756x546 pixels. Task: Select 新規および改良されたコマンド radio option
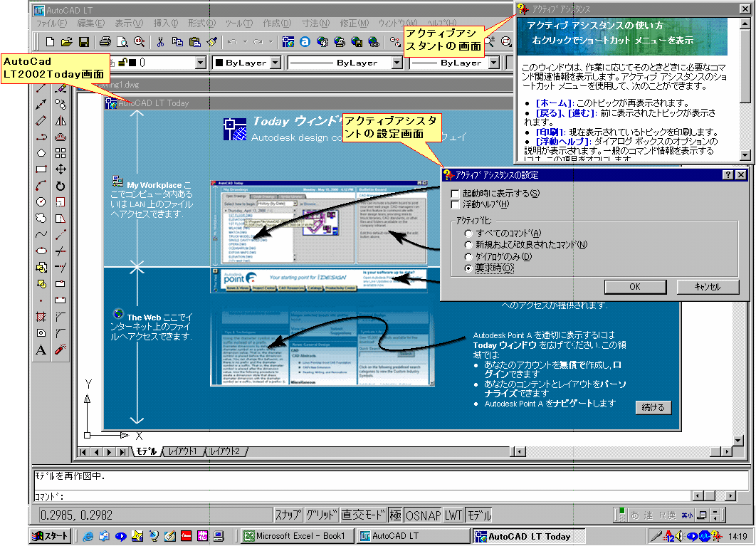[468, 245]
